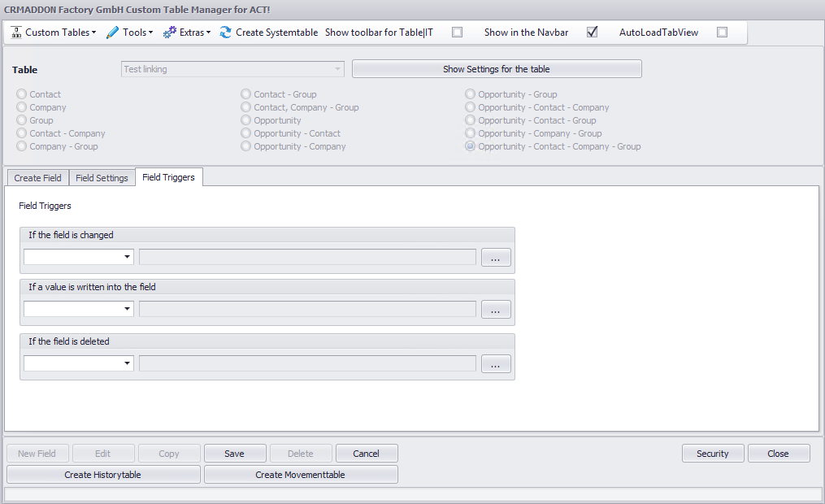Click the Custom Tables table icon

[15, 33]
